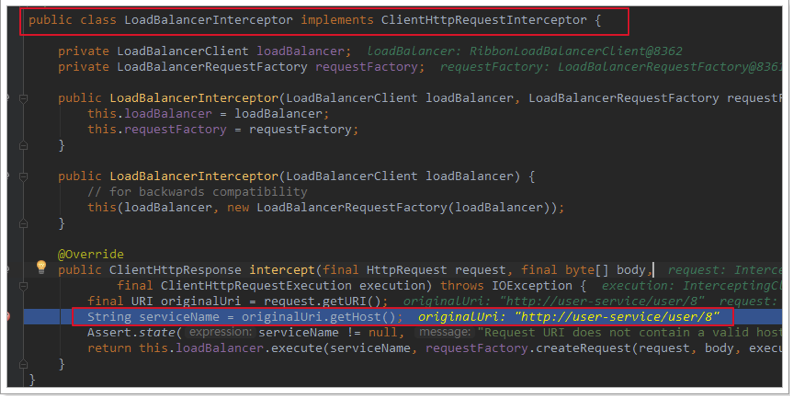This screenshot has width=790, height=396.
Task: Click ClientHttpRequestExecution parameter type
Action: (x=256, y=286)
